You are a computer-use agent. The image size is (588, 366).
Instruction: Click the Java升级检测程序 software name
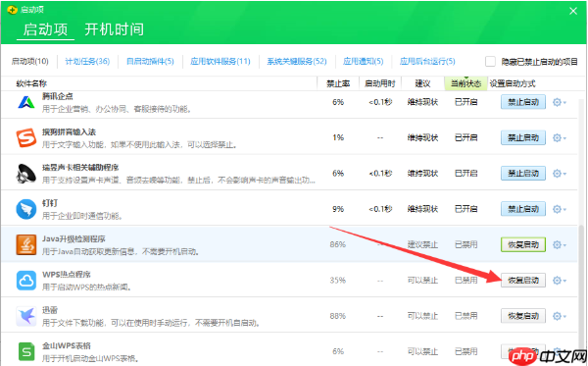tap(73, 238)
